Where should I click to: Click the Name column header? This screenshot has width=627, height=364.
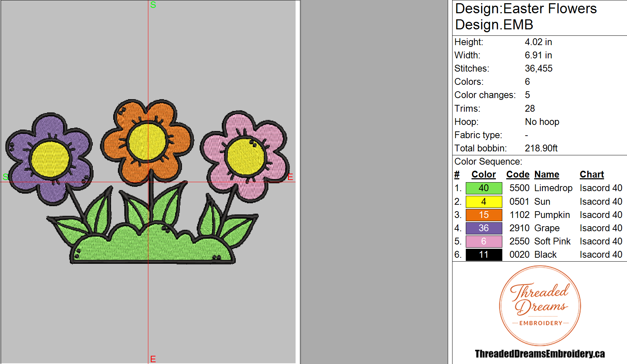point(547,175)
